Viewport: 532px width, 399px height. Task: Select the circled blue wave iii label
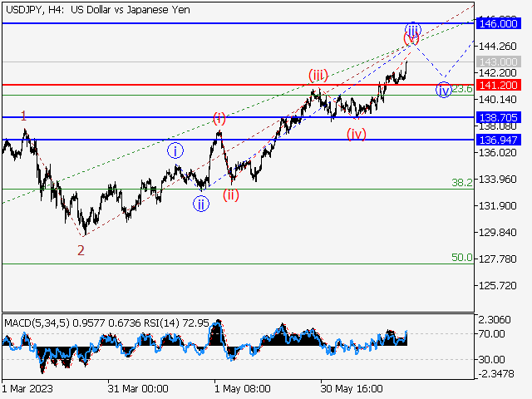[413, 31]
